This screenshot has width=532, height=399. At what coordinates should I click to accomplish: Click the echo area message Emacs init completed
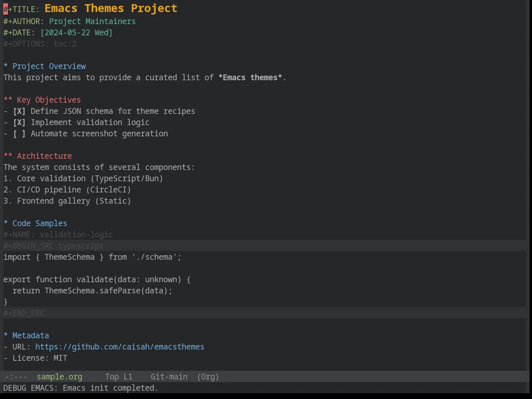(81, 388)
